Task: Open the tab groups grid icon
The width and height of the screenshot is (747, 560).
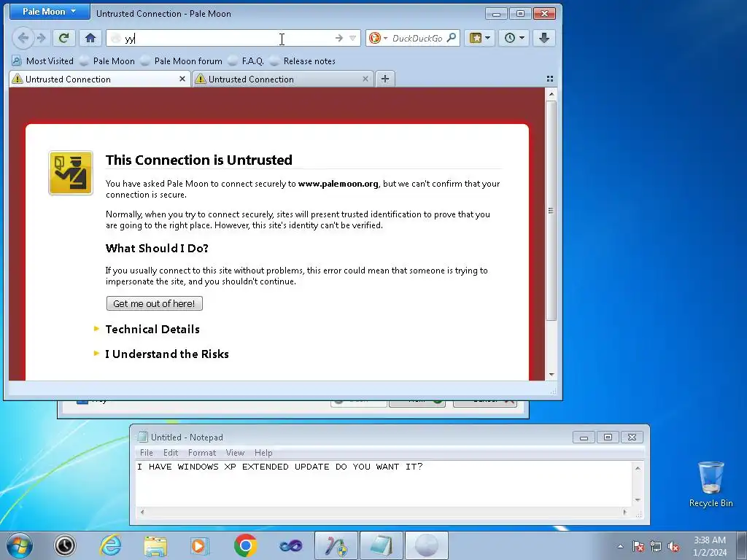Action: [x=550, y=79]
